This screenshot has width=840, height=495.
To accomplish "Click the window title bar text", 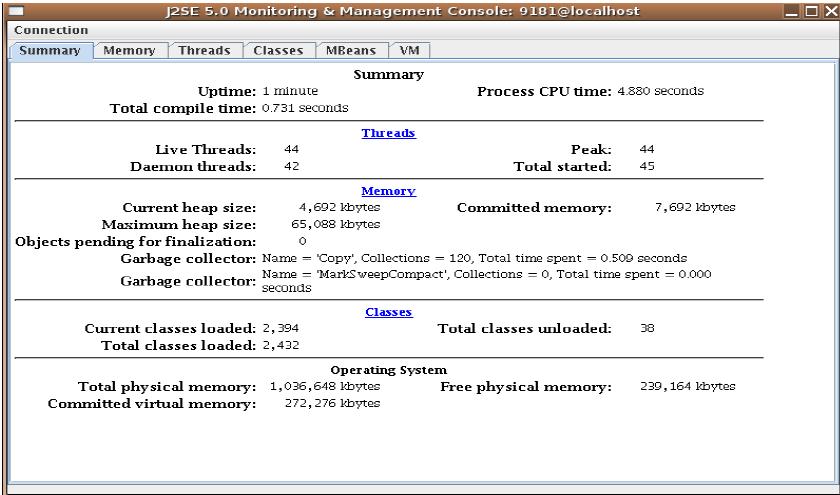I will 419,11.
